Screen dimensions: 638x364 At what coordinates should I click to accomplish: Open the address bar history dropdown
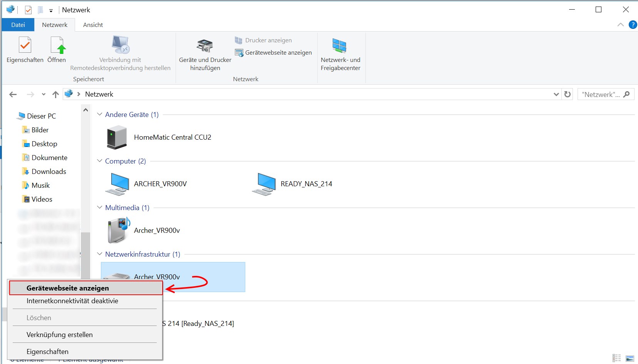coord(556,94)
